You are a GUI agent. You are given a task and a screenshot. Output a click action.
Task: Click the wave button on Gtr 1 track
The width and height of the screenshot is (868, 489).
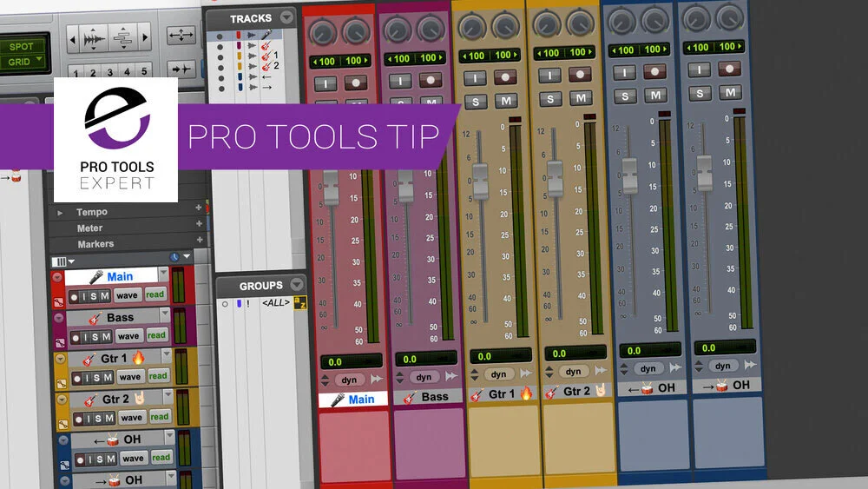click(130, 377)
